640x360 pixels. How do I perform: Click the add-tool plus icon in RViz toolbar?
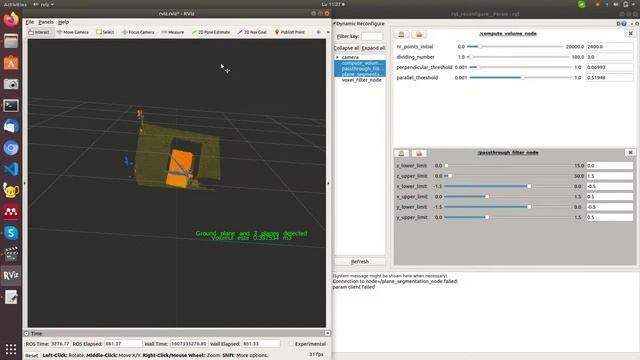point(319,32)
